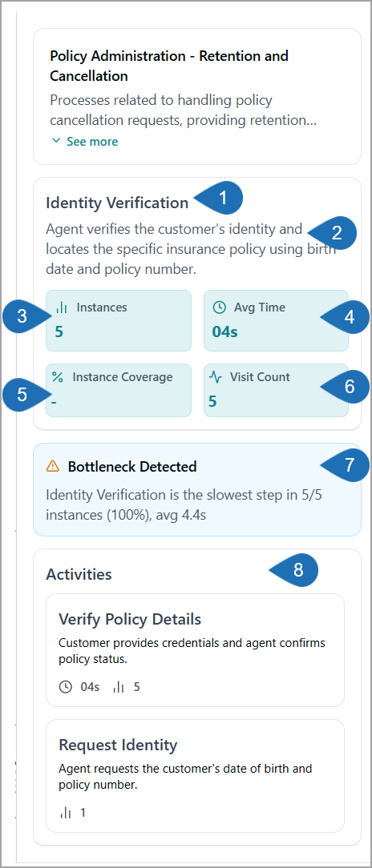Open the Request Identity activity card
Viewport: 372px width, 868px height.
click(195, 776)
